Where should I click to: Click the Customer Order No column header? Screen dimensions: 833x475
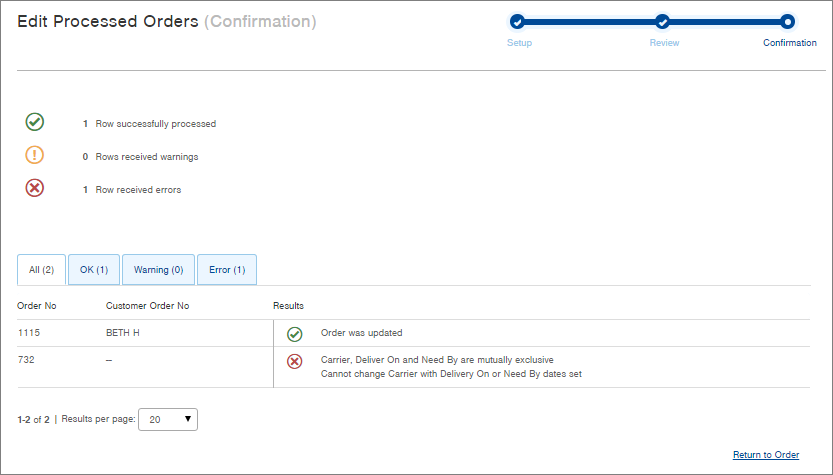(147, 306)
